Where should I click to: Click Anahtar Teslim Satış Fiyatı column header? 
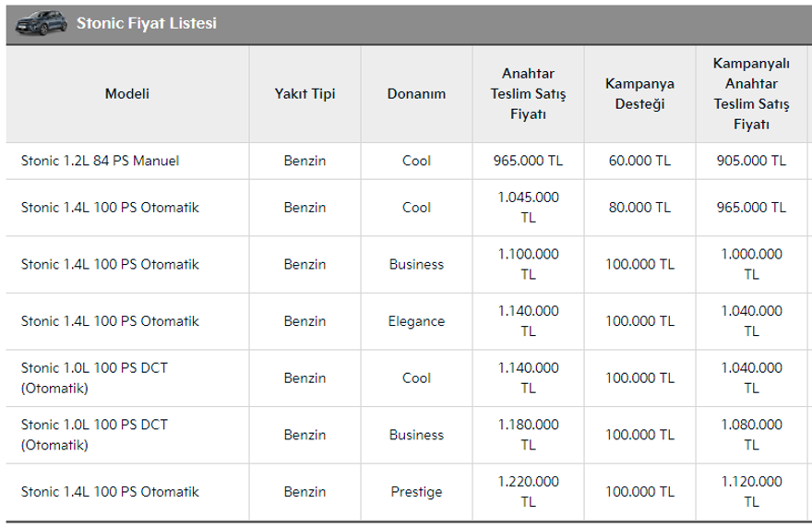[528, 93]
